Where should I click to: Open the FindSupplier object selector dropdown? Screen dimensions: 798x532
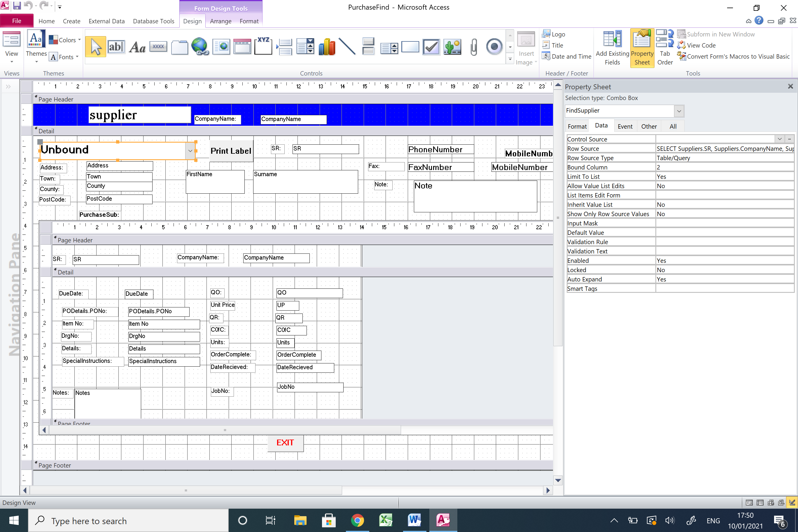click(x=679, y=111)
